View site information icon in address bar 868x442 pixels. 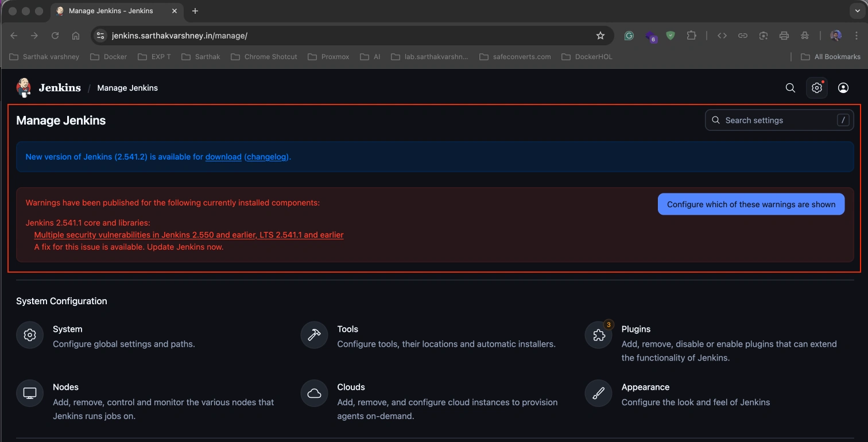[100, 36]
